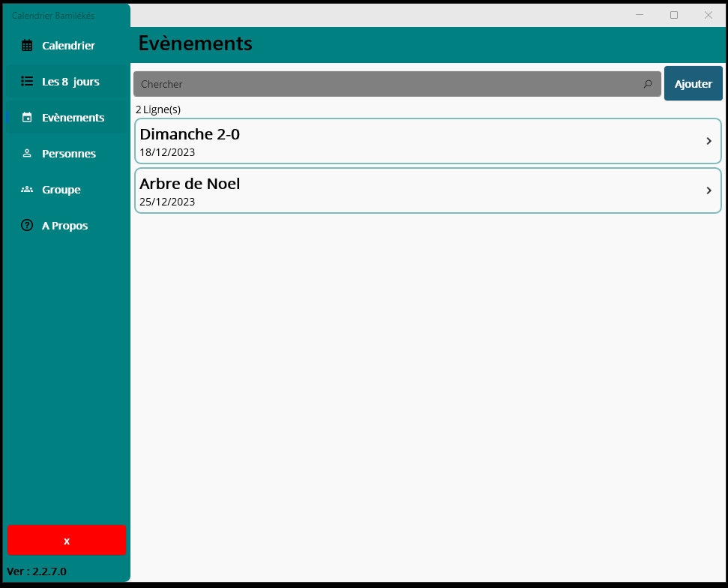
Task: Go to the Les 8 jours section
Action: click(x=70, y=82)
